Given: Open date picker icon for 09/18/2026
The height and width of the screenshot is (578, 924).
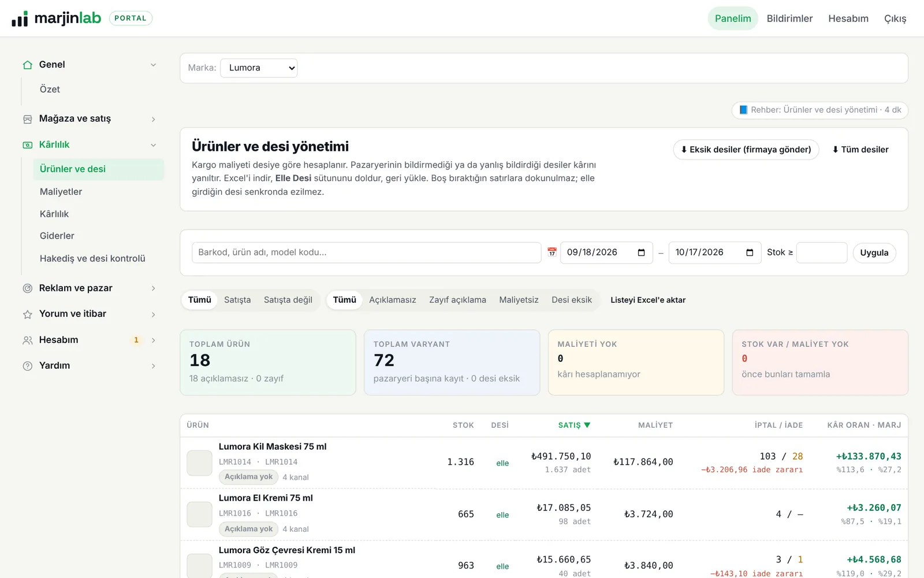Looking at the screenshot, I should point(641,253).
